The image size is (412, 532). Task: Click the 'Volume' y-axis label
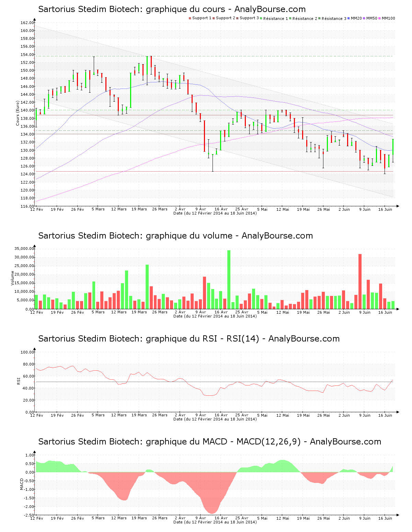[13, 278]
